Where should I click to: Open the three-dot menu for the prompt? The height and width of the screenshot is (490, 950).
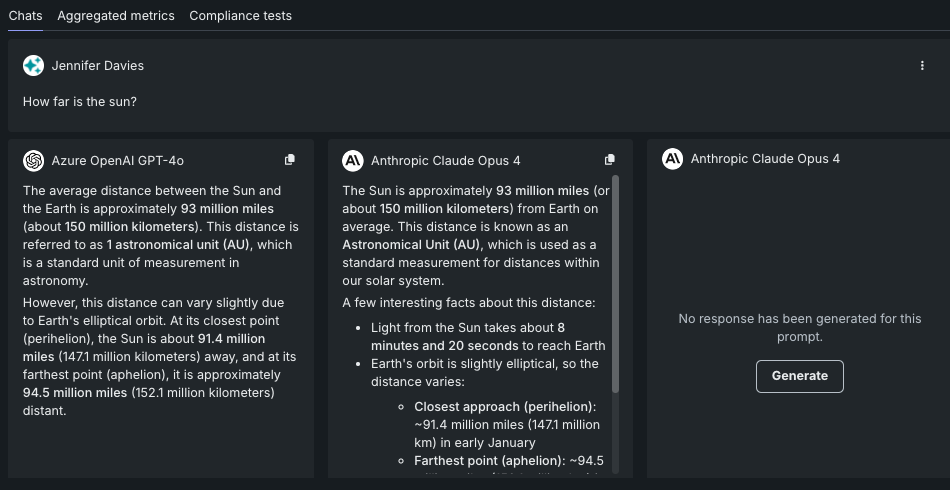(922, 65)
